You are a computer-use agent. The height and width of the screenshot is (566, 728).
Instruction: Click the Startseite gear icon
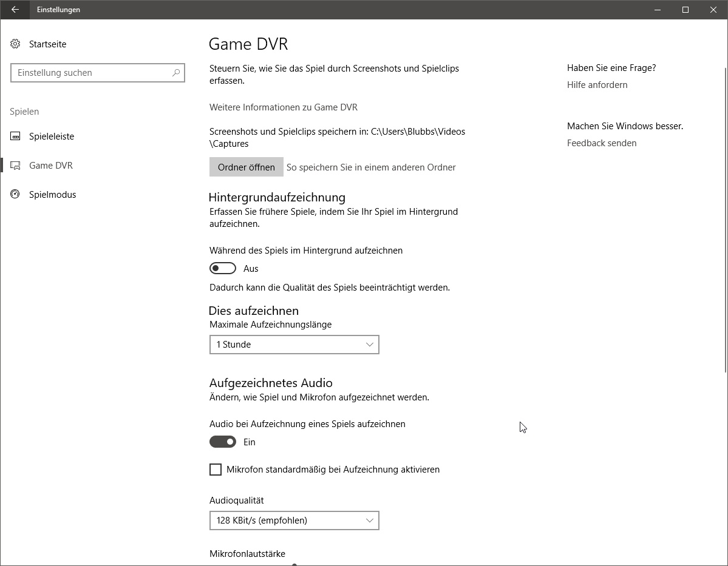click(15, 44)
